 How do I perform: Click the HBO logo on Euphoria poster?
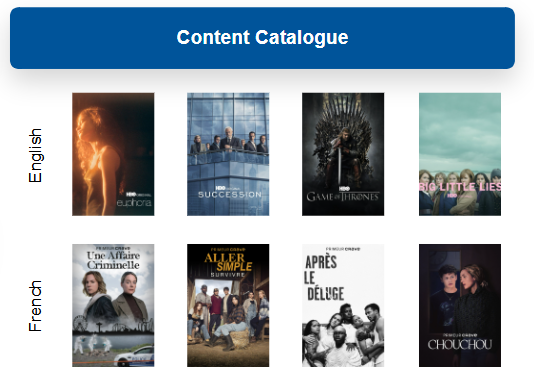tap(131, 194)
